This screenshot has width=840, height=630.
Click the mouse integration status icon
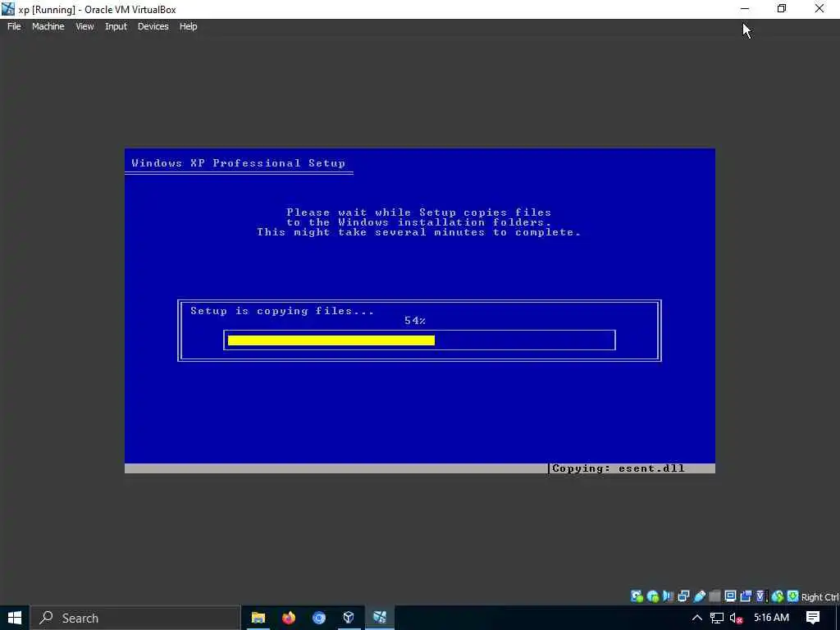[x=778, y=596]
